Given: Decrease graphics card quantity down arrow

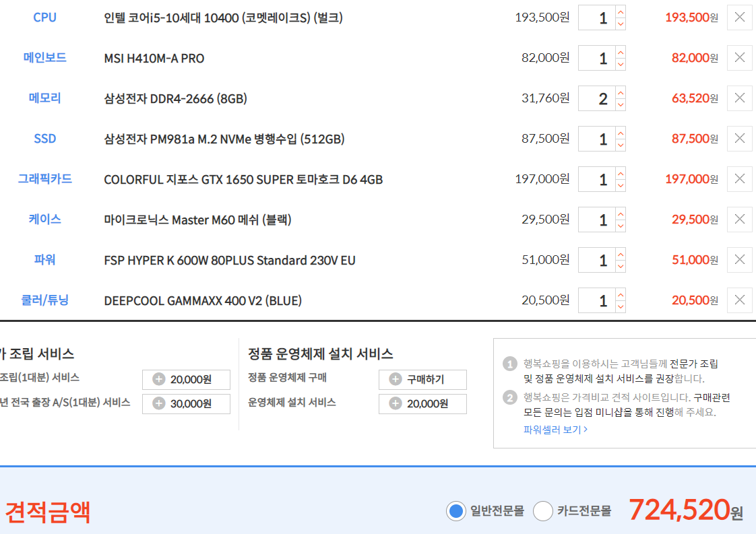Looking at the screenshot, I should click(x=621, y=186).
